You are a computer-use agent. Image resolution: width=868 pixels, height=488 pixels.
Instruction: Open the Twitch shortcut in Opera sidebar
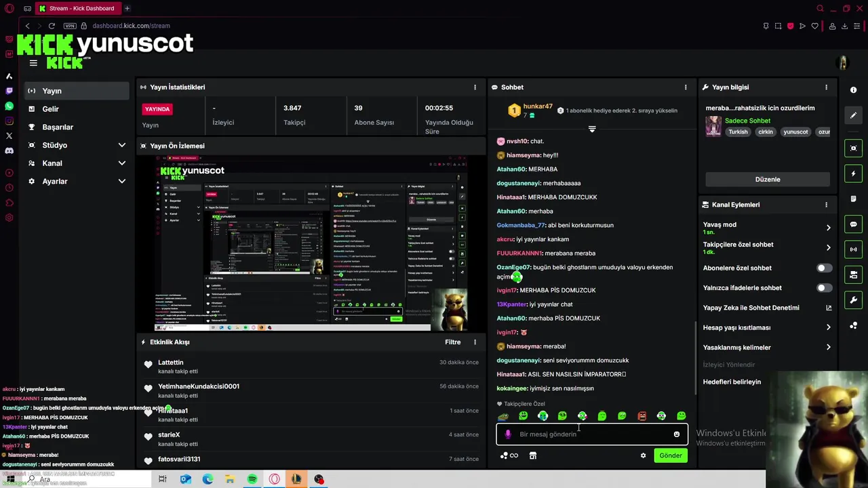pyautogui.click(x=9, y=91)
